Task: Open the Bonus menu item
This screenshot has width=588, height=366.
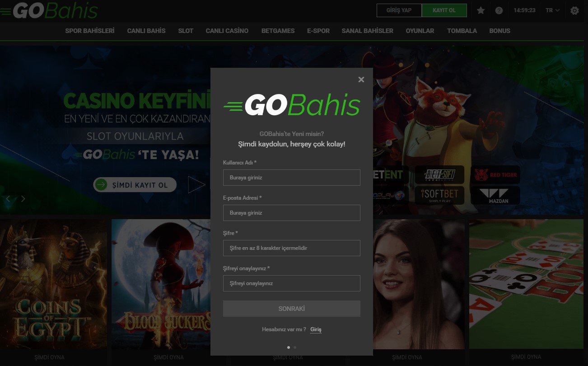Action: click(x=500, y=31)
